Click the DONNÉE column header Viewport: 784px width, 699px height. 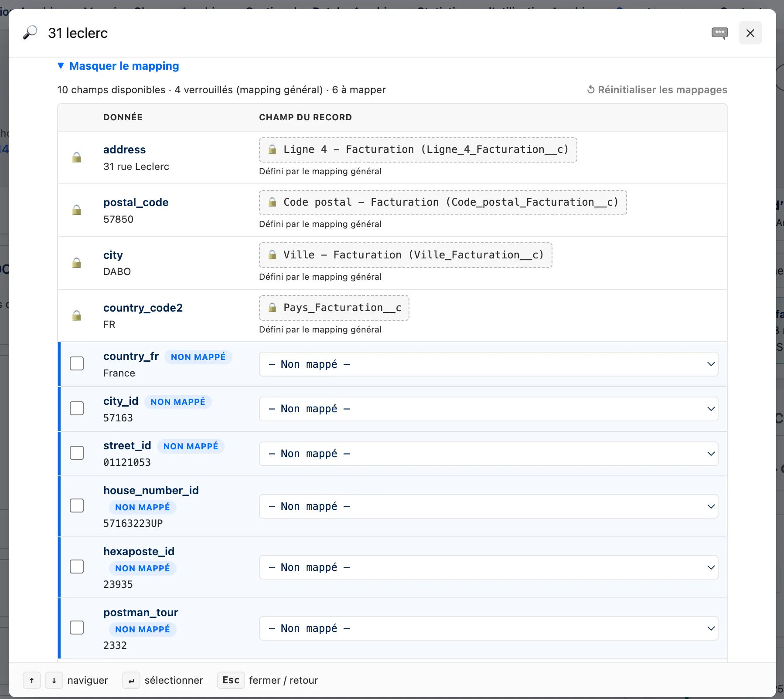[123, 117]
